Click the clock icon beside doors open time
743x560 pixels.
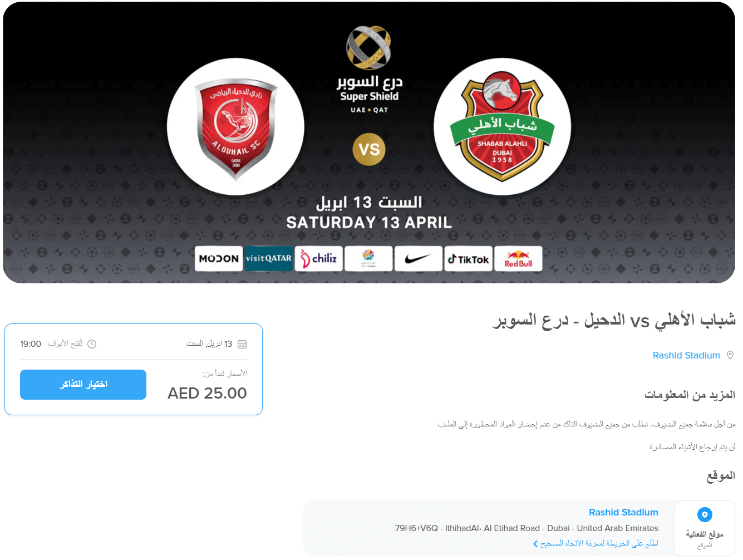[x=92, y=344]
